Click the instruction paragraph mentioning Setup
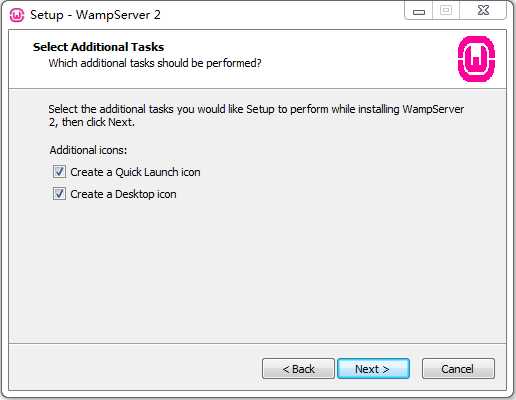 coord(256,115)
